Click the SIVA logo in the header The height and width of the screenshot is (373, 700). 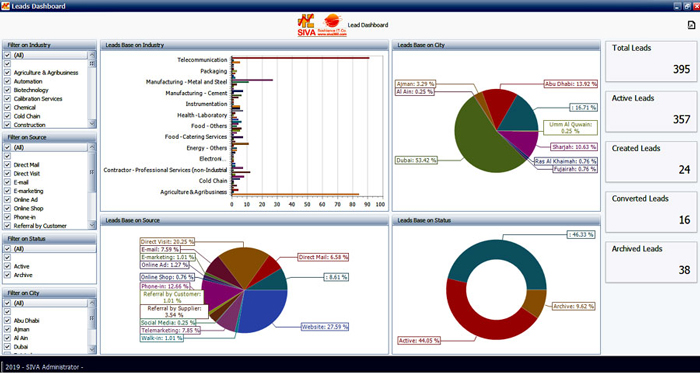tap(306, 25)
